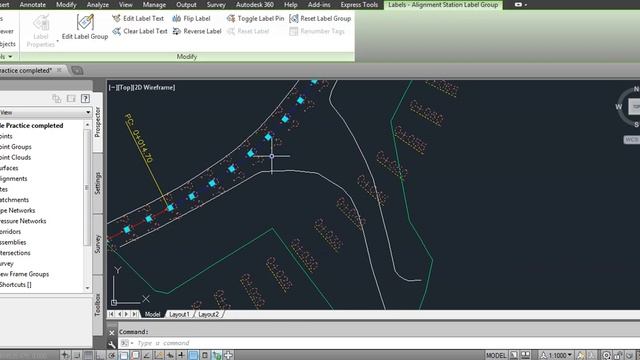The height and width of the screenshot is (360, 640).
Task: Click the first icon beside Toolspace help
Action: (56, 98)
